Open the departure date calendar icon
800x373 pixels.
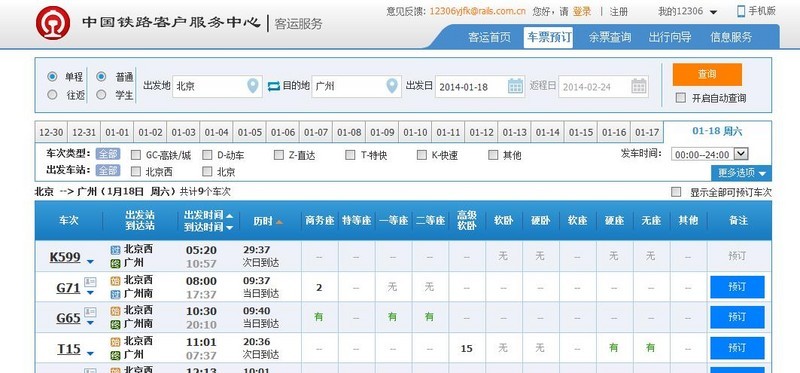coord(515,86)
